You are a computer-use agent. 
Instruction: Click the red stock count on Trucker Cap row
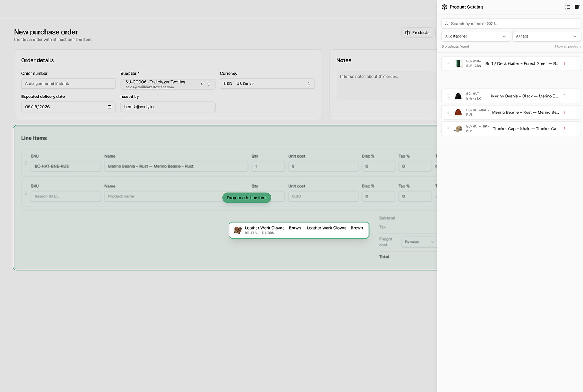pyautogui.click(x=564, y=129)
